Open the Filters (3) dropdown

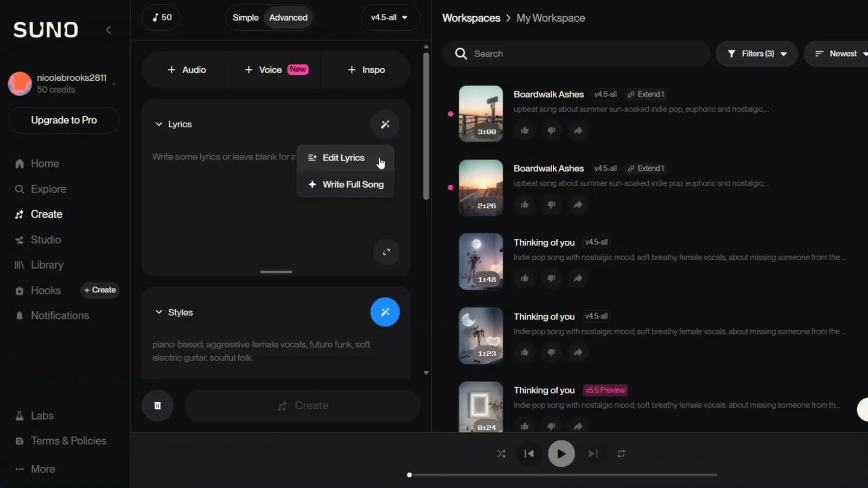click(757, 54)
